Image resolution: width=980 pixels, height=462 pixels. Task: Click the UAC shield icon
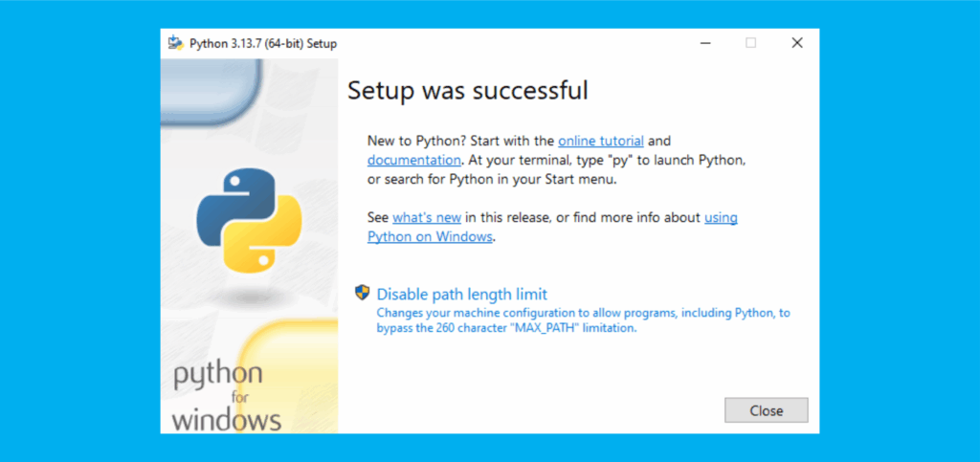(x=362, y=293)
